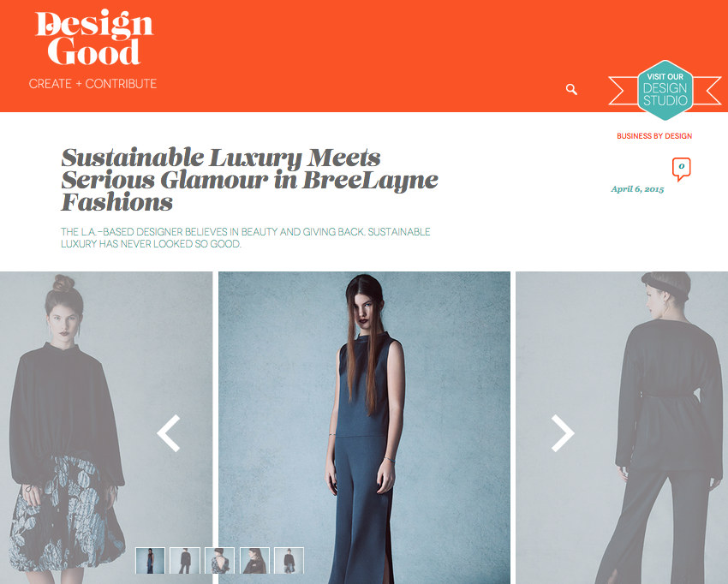Select the floral skirt outfit thumbnail

point(289,560)
